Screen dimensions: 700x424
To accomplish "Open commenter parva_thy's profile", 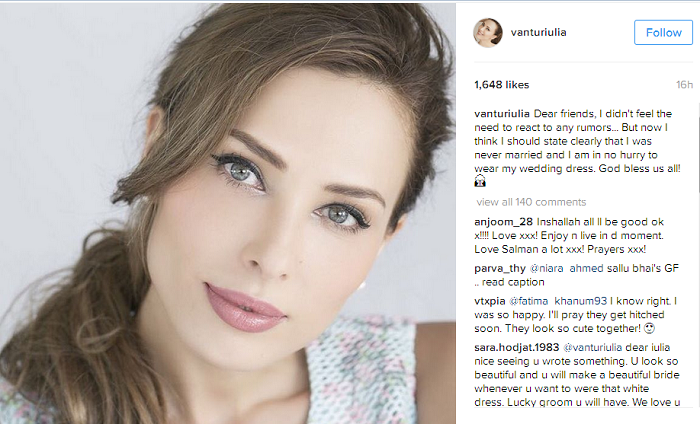I will point(500,269).
